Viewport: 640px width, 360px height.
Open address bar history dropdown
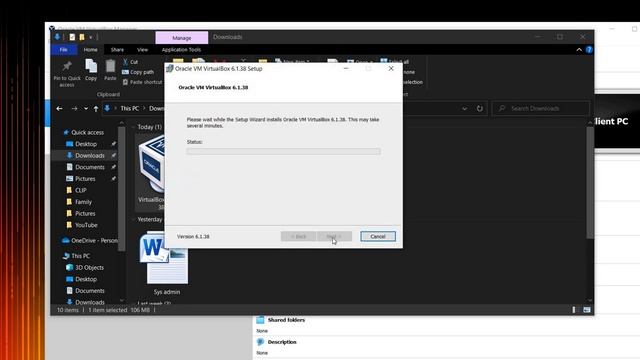(x=464, y=109)
